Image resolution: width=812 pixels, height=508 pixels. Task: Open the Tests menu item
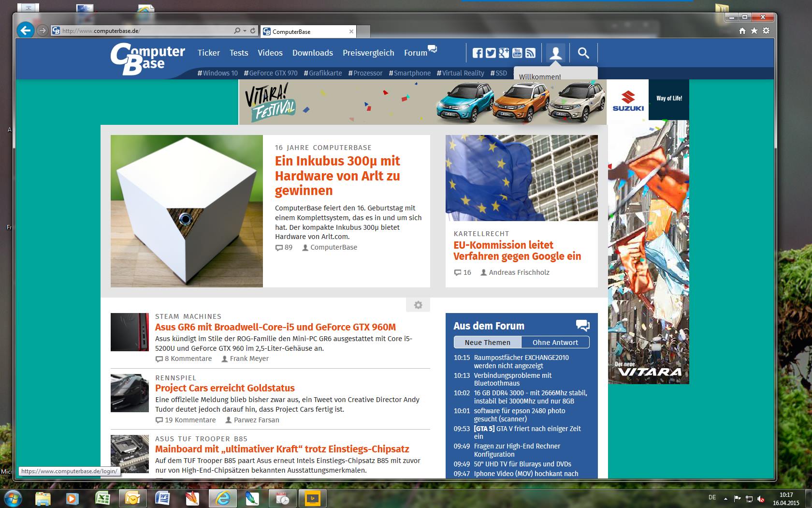click(x=239, y=53)
